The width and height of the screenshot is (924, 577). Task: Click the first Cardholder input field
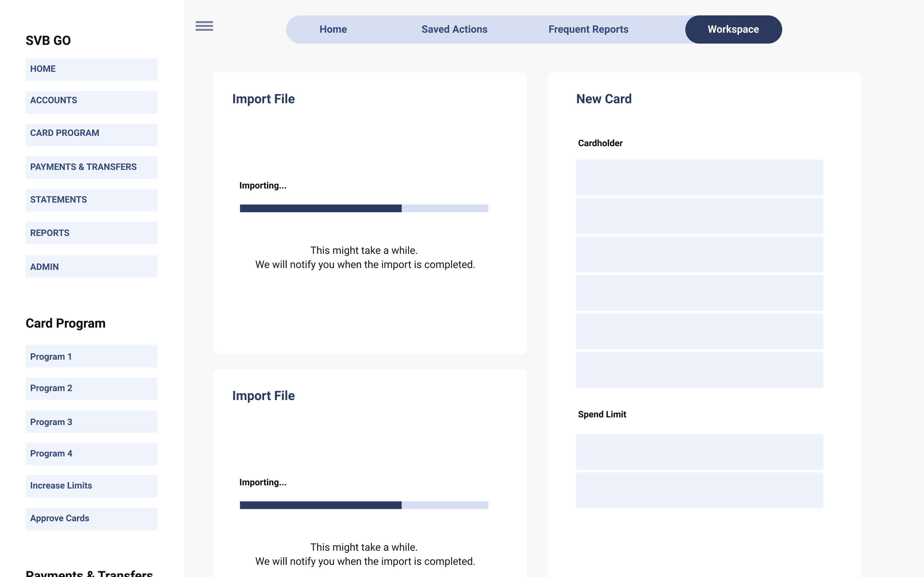pos(699,177)
